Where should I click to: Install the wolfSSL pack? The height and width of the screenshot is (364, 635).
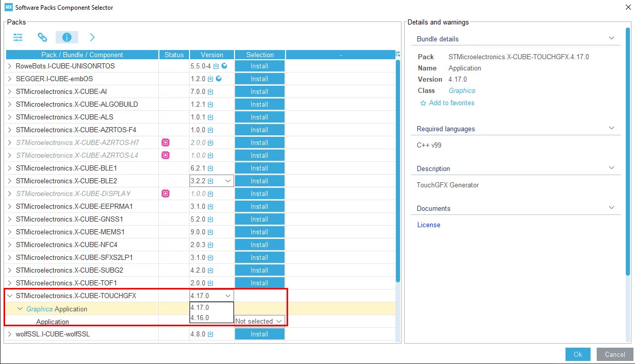point(260,334)
